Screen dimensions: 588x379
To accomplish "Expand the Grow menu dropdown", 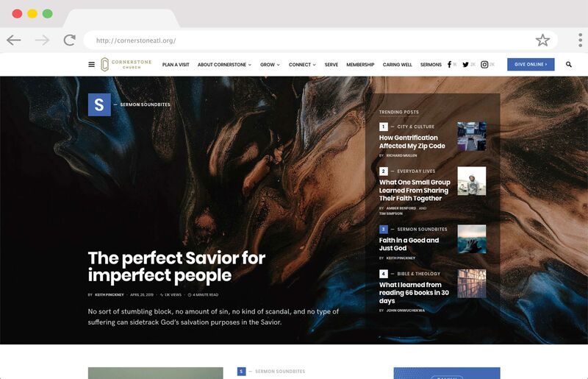I will coord(270,65).
